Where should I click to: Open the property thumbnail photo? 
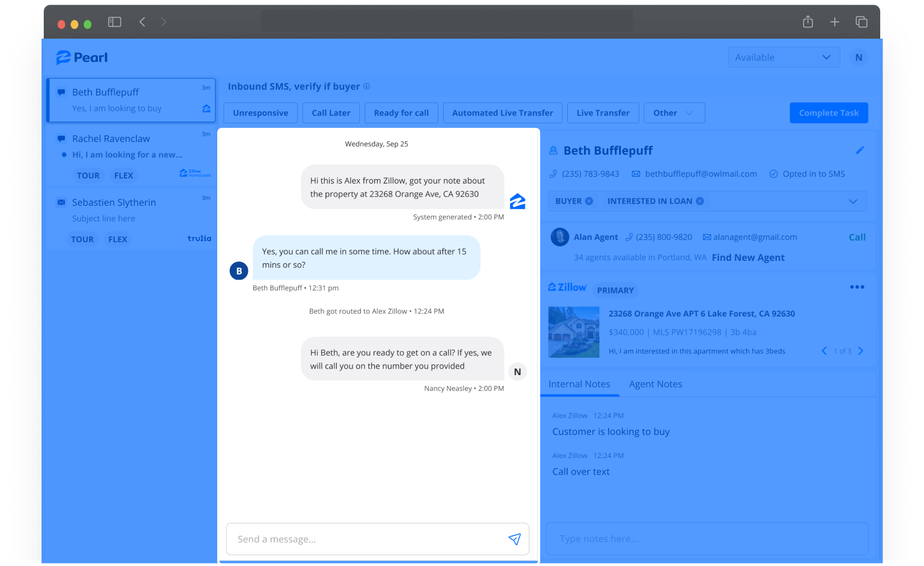(x=574, y=332)
